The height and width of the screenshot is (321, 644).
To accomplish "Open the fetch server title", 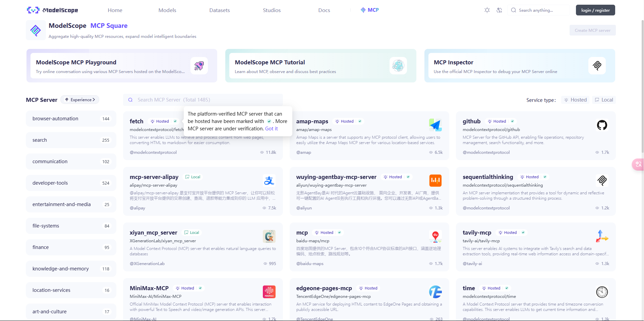I will pos(136,121).
